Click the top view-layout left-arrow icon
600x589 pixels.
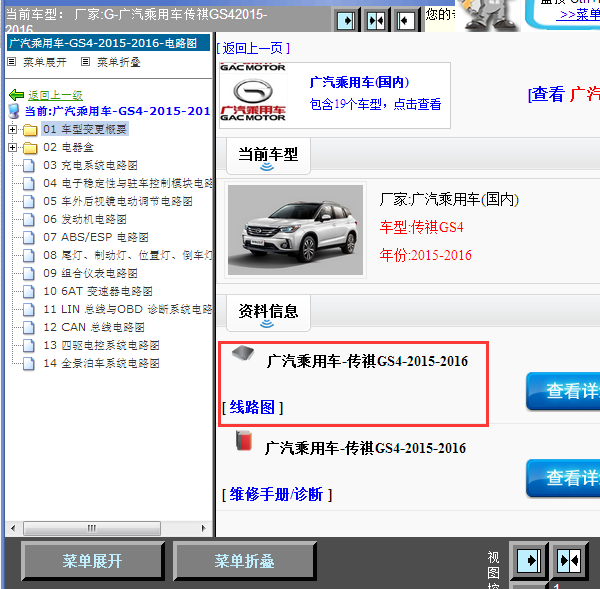tap(405, 20)
